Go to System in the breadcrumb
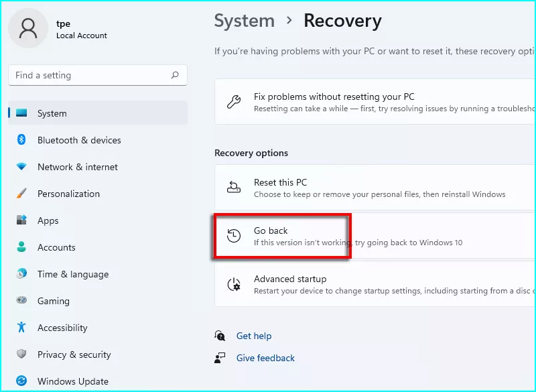 click(245, 21)
